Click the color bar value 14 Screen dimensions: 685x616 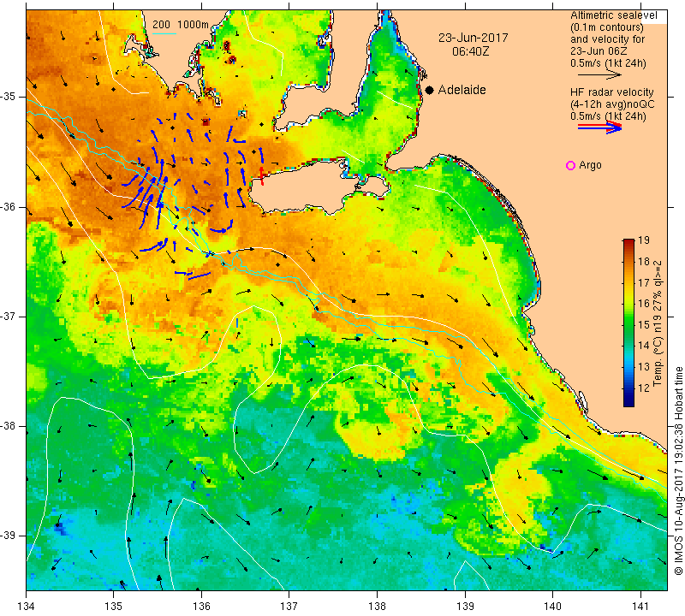pos(644,346)
